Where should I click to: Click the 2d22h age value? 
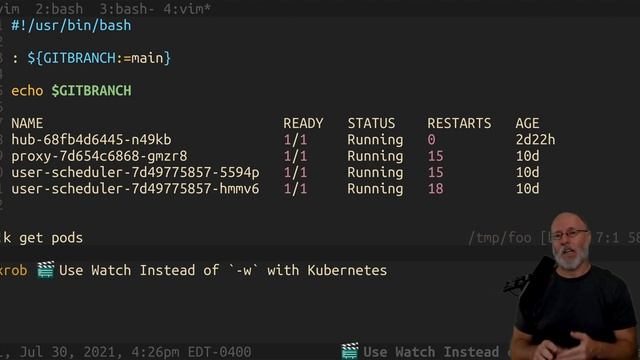click(535, 140)
